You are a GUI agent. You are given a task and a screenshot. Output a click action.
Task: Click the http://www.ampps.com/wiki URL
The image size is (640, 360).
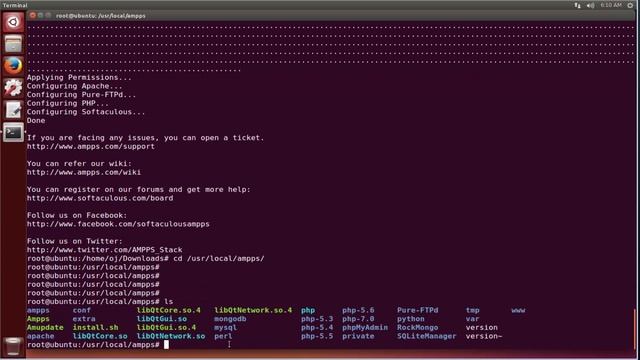point(84,172)
